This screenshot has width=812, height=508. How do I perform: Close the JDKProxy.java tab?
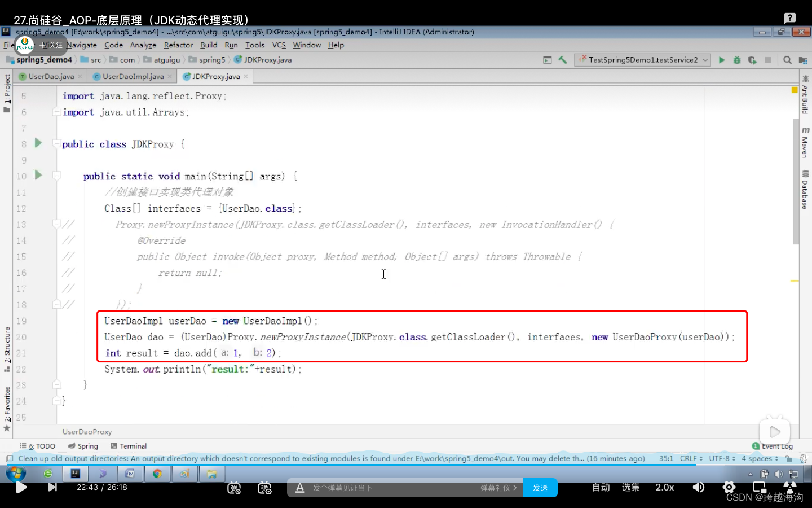(x=246, y=76)
